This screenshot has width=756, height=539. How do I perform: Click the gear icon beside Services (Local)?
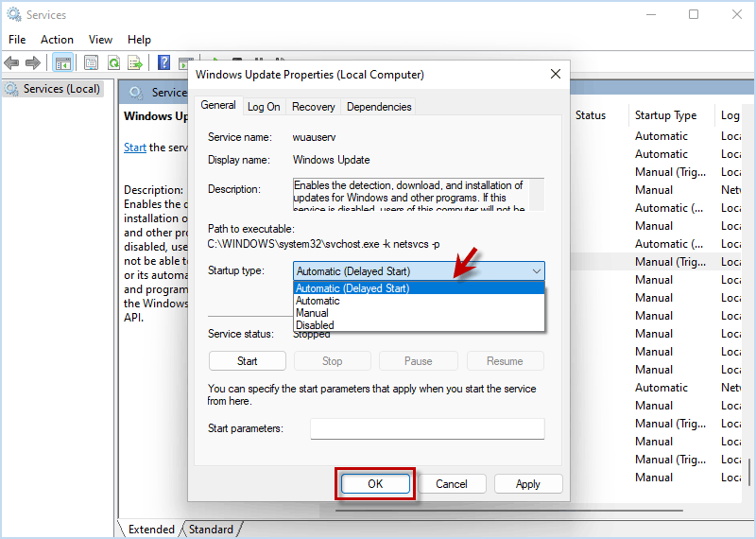[11, 89]
